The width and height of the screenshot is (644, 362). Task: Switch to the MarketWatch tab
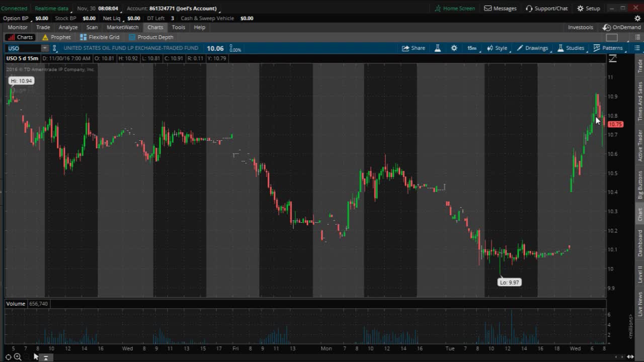[x=122, y=27]
